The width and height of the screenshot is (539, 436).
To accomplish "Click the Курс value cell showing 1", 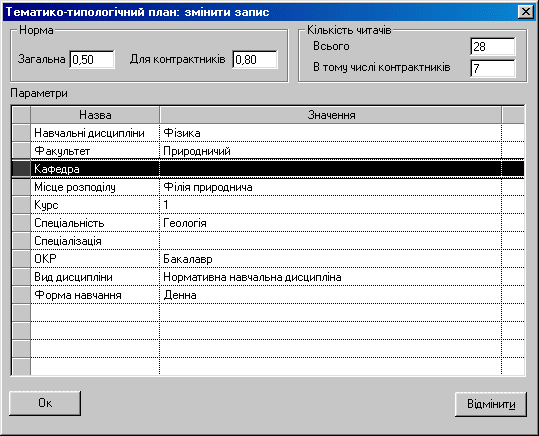I will [x=330, y=205].
